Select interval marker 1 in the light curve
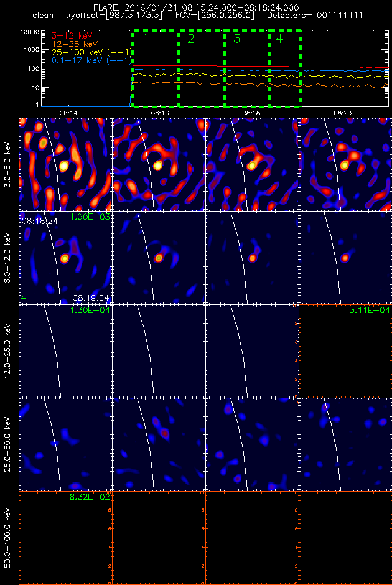Image resolution: width=392 pixels, height=585 pixels. click(x=146, y=39)
